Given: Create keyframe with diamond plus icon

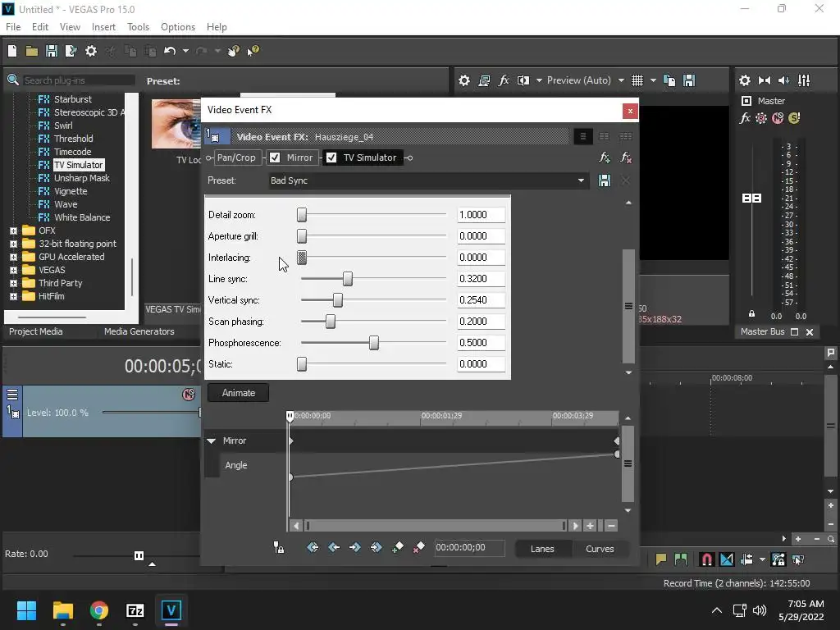Looking at the screenshot, I should click(398, 547).
